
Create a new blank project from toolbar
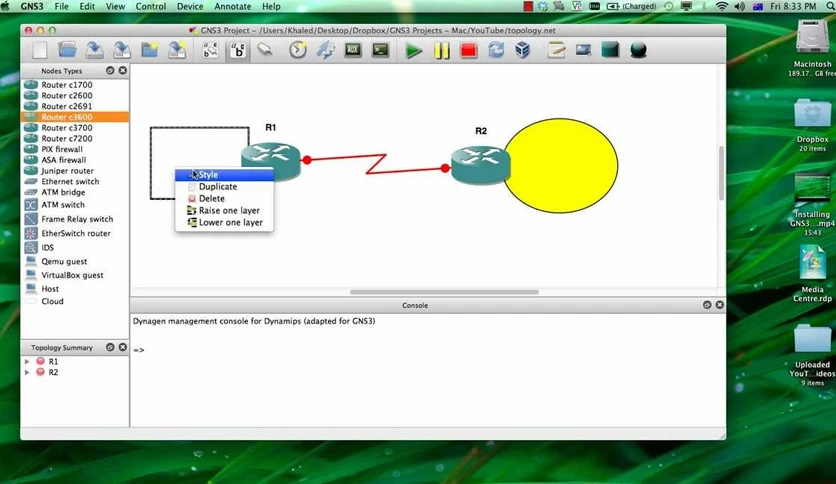39,50
